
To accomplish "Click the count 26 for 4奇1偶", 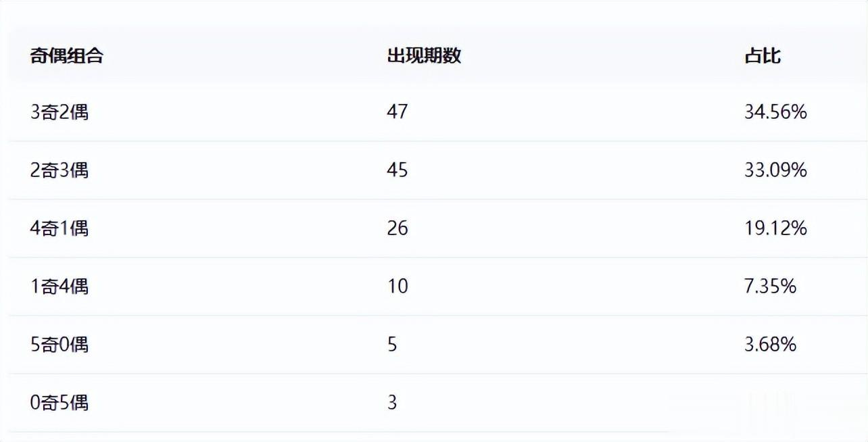I will 397,228.
